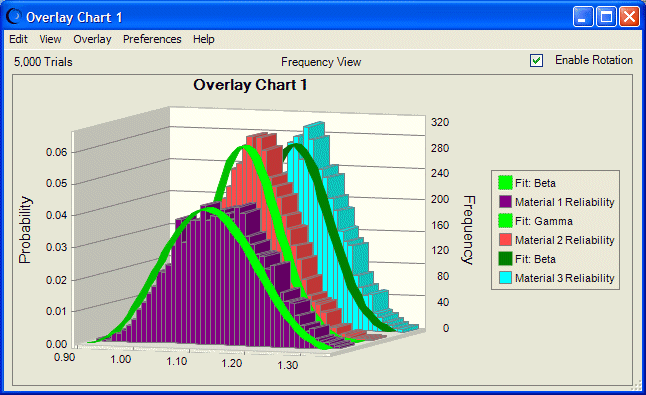The width and height of the screenshot is (646, 395).
Task: Click the 1.20 horizontal axis value
Action: point(232,363)
